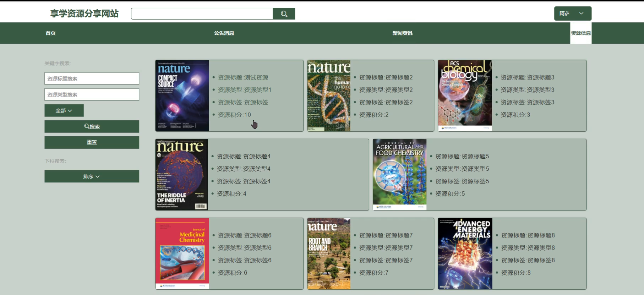Click the text 资源标签:资源标签2
Screen dimensions: 644x295
click(x=386, y=102)
